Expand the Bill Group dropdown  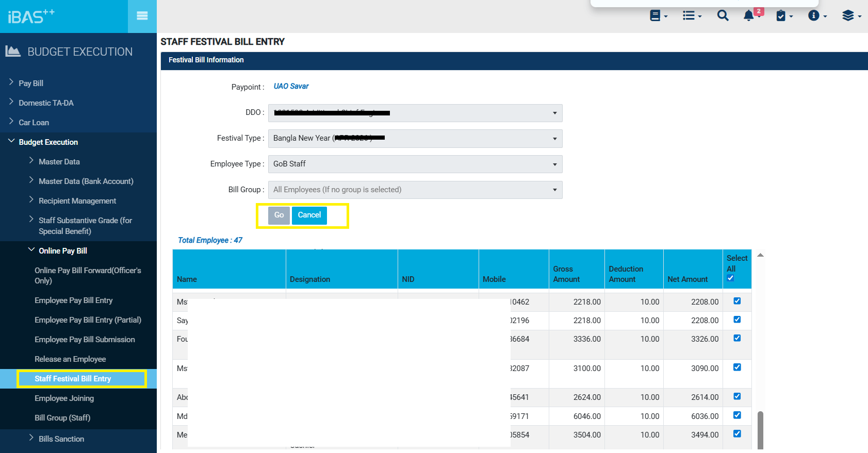click(415, 190)
